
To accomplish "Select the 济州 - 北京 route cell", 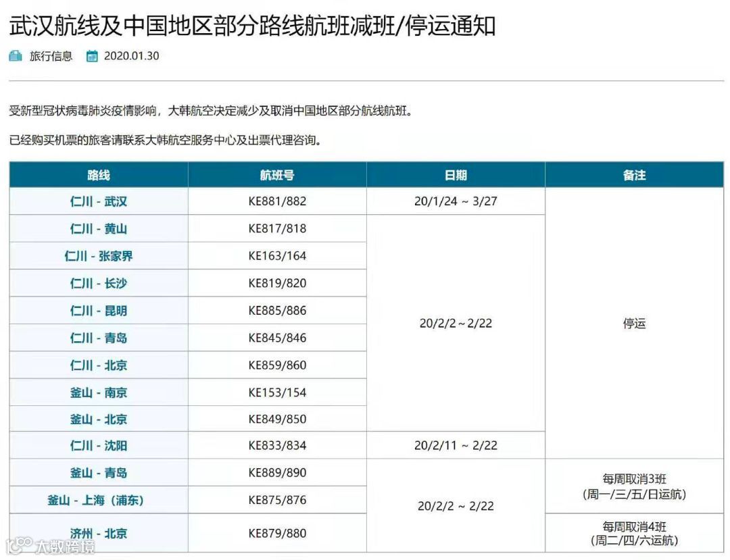I will click(99, 533).
